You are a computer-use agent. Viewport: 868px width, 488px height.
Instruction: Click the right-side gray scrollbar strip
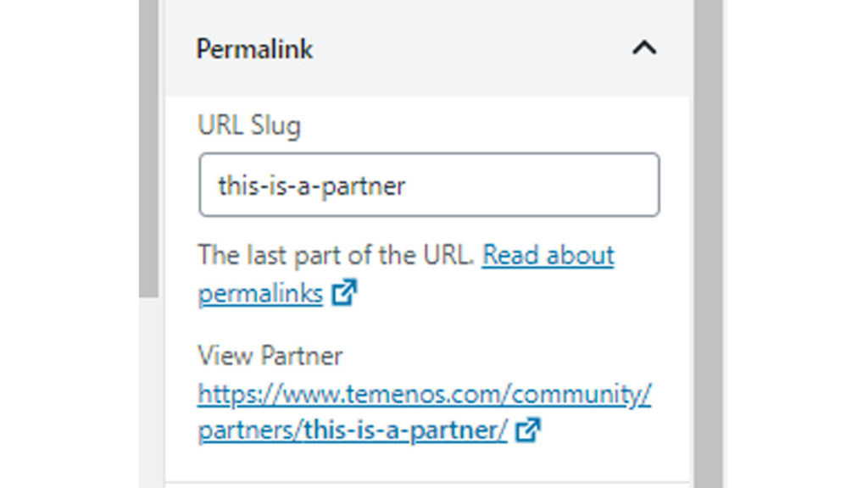708,254
